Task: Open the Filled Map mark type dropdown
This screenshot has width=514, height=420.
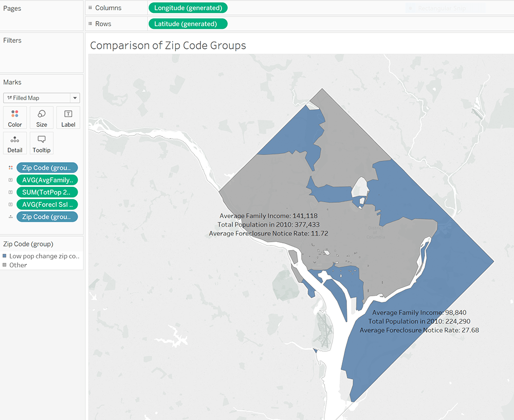Action: coord(75,98)
